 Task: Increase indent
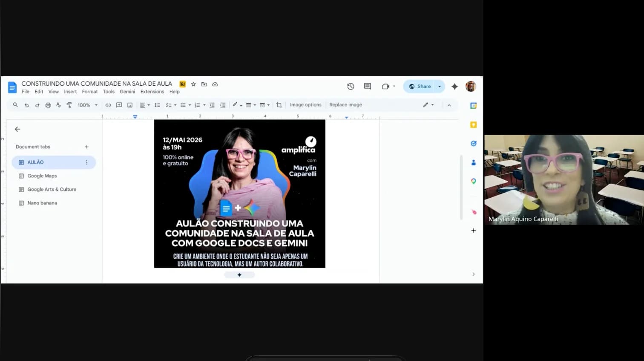pyautogui.click(x=222, y=105)
